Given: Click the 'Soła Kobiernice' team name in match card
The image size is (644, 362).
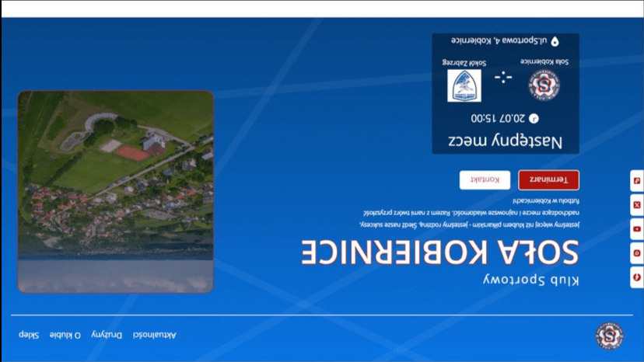Looking at the screenshot, I should click(x=544, y=61).
